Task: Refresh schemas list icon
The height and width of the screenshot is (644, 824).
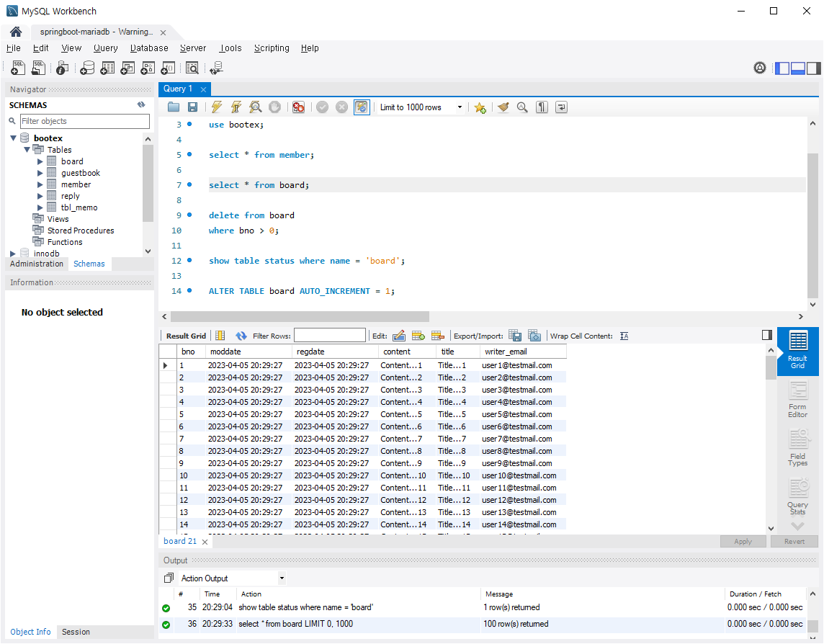Action: coord(141,104)
